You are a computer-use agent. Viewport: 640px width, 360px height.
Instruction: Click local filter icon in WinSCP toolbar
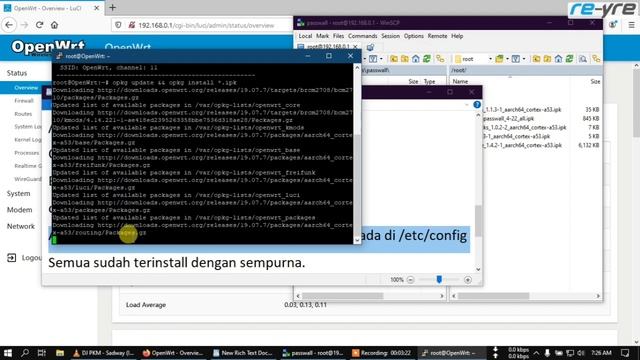pos(373,59)
